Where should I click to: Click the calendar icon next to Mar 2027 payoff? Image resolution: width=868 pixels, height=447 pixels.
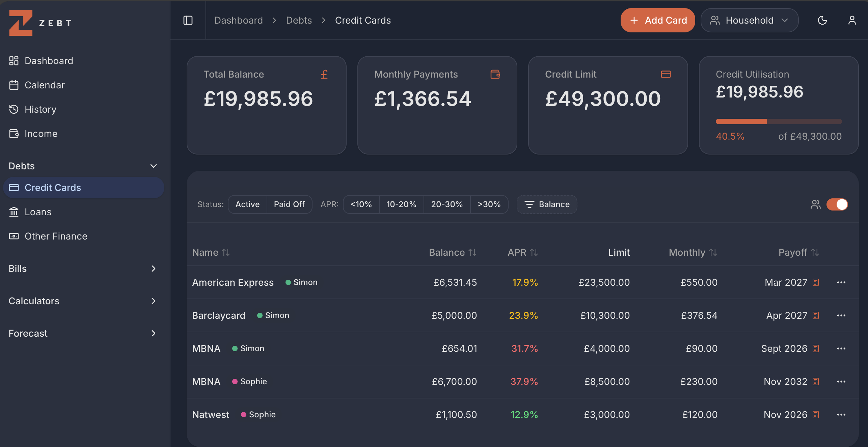pyautogui.click(x=816, y=282)
